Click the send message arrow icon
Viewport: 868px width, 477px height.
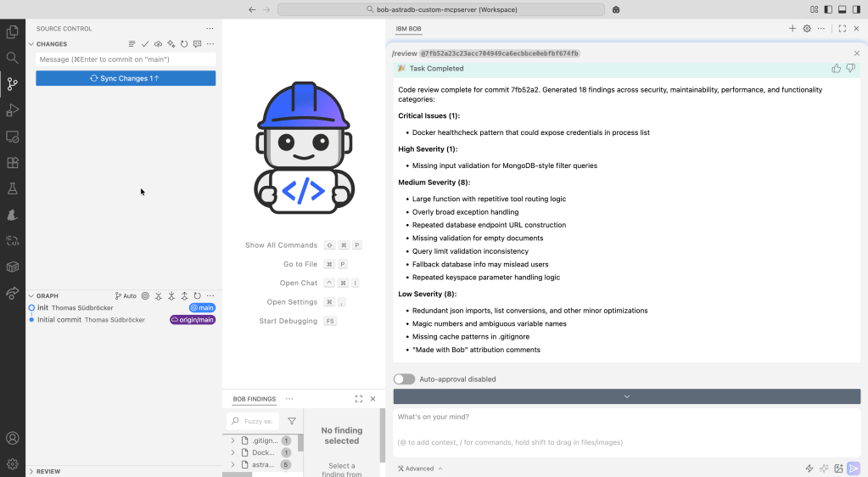tap(853, 469)
